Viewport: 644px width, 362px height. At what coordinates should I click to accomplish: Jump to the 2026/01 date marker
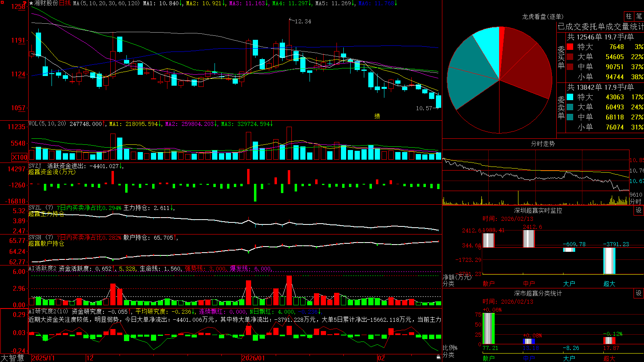coord(254,358)
